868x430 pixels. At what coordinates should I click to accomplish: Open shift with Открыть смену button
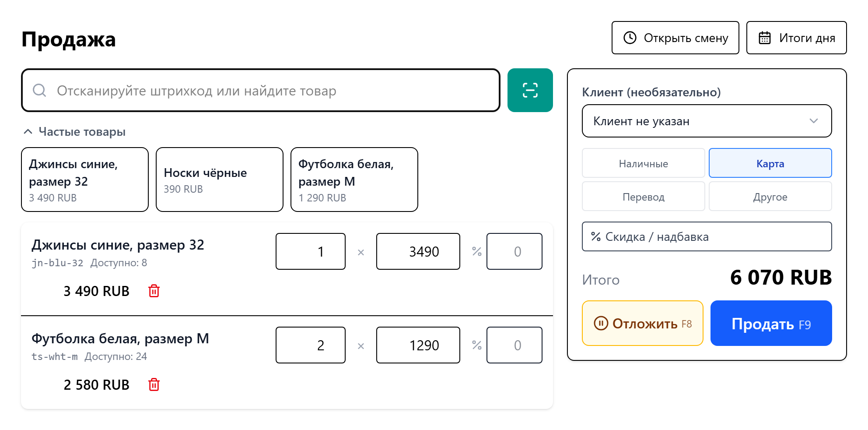coord(675,38)
